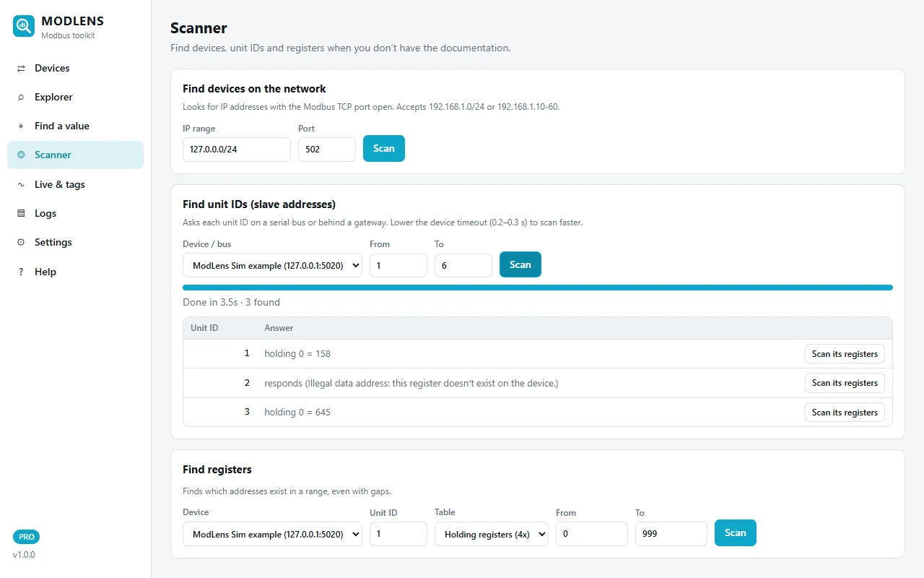Click the Logs list icon
924x578 pixels.
21,213
